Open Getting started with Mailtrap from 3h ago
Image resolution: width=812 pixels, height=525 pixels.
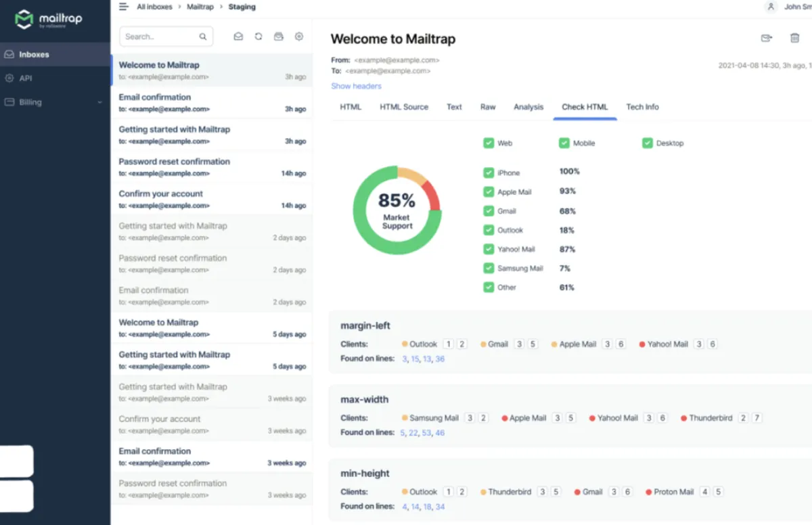click(212, 135)
